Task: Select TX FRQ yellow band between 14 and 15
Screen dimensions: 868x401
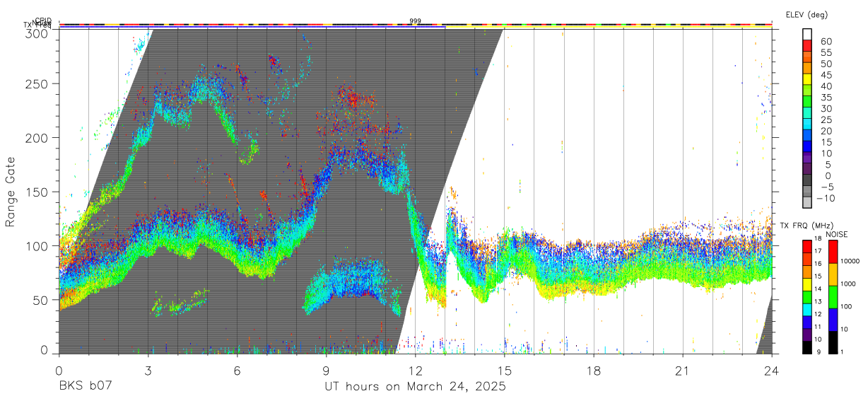Action: coord(808,284)
